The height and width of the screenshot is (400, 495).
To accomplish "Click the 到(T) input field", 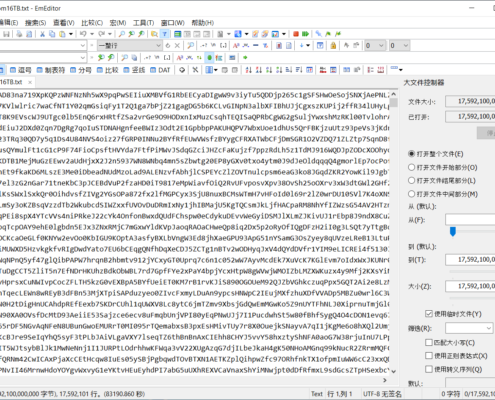I will click(x=470, y=259).
